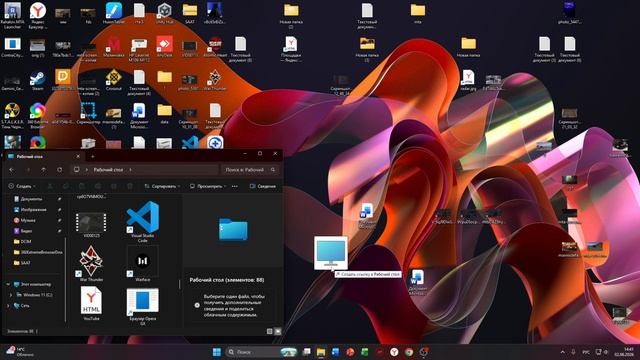The image size is (640, 360).
Task: Toggle the Сведения details pane button
Action: click(263, 186)
